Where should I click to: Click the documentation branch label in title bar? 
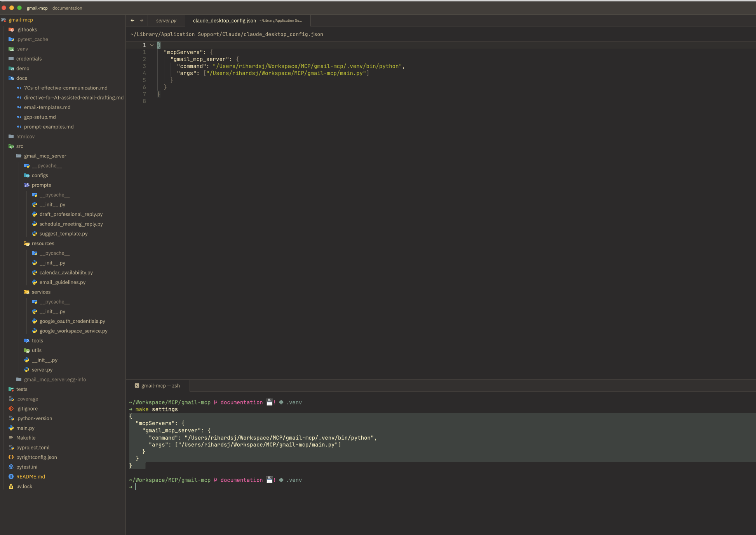[67, 8]
